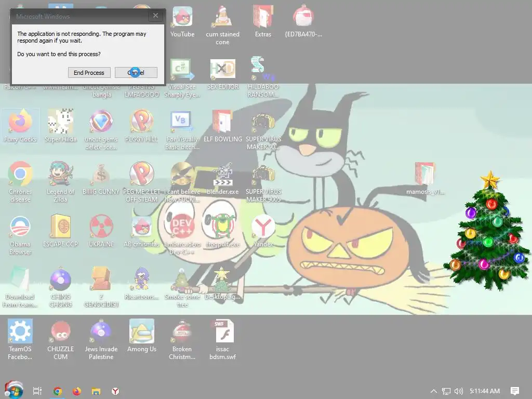Select the {ED7BA470-... ornament icon
Screen dimensions: 532x399
tap(303, 22)
